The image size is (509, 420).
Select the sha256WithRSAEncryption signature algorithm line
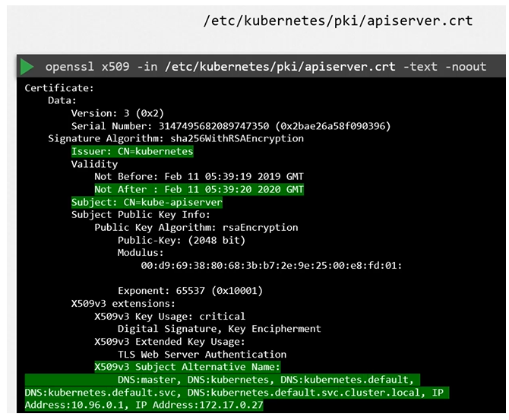175,139
